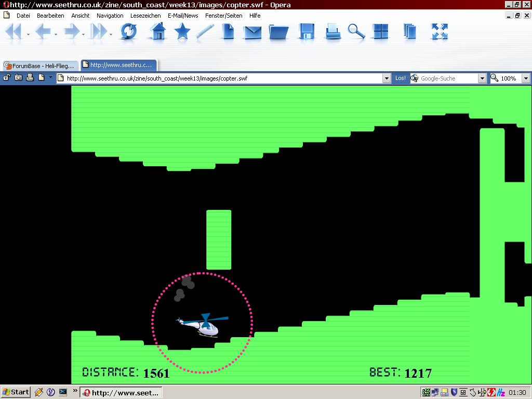Save the page with the floppy icon
Viewport: 532px width, 399px height.
(307, 32)
